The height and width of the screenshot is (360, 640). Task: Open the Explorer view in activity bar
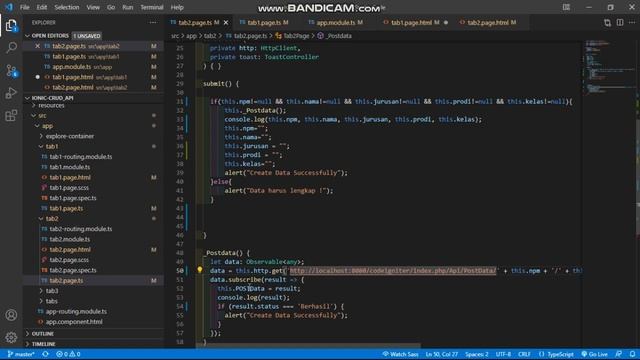pyautogui.click(x=11, y=26)
